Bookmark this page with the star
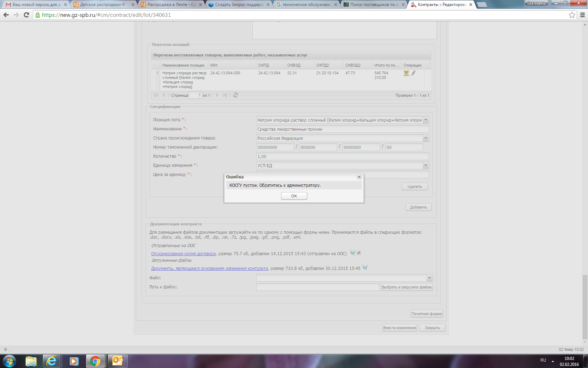Image resolution: width=588 pixels, height=368 pixels. pos(572,15)
